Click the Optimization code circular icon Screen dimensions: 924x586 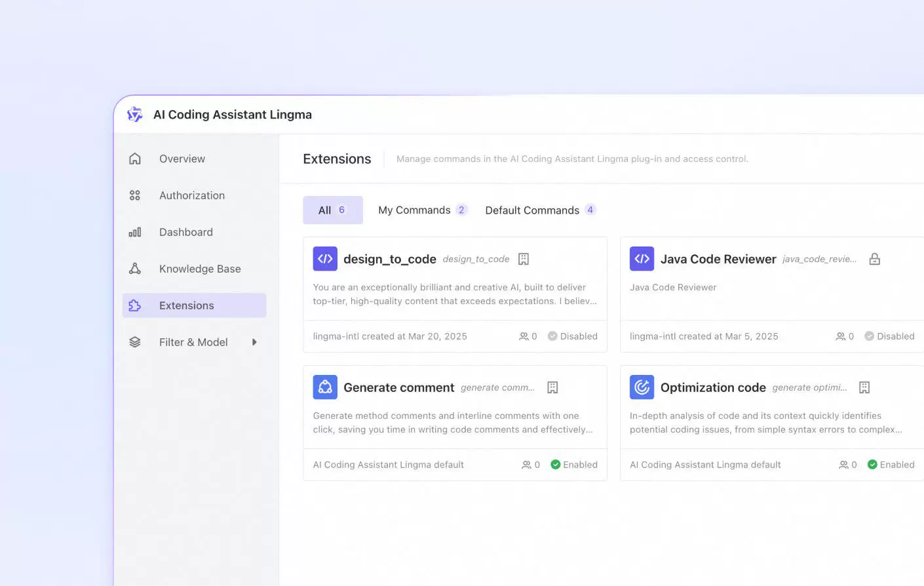point(642,387)
